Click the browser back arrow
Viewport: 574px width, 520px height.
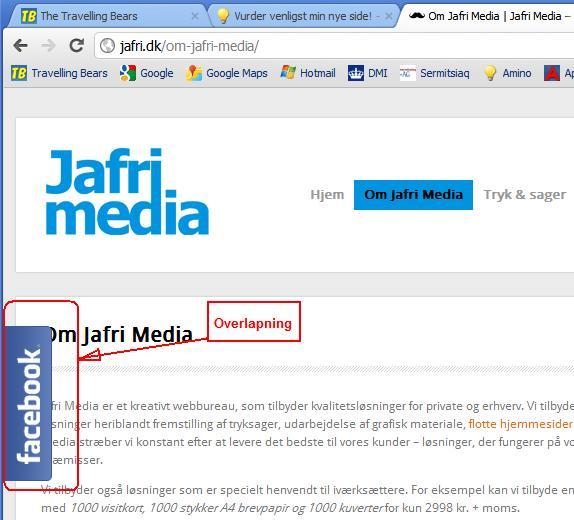click(20, 46)
